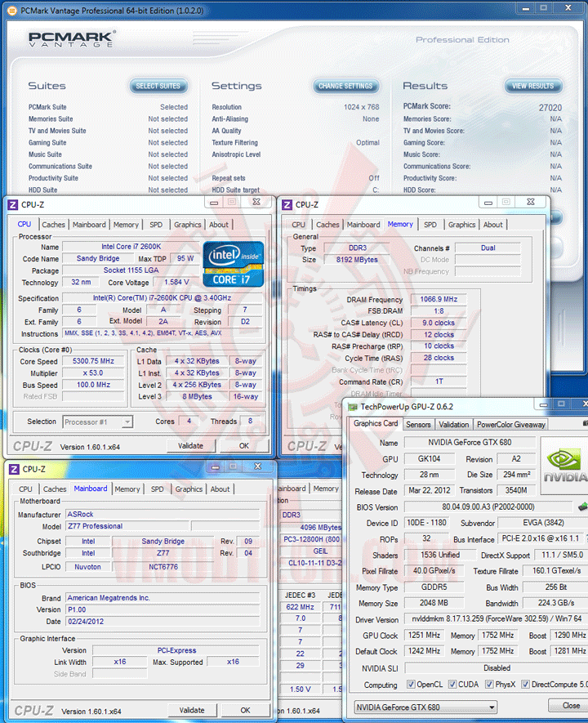Click the Bandwidth 224.3 GB/s field
Viewport: 588px width, 723px height.
556,603
